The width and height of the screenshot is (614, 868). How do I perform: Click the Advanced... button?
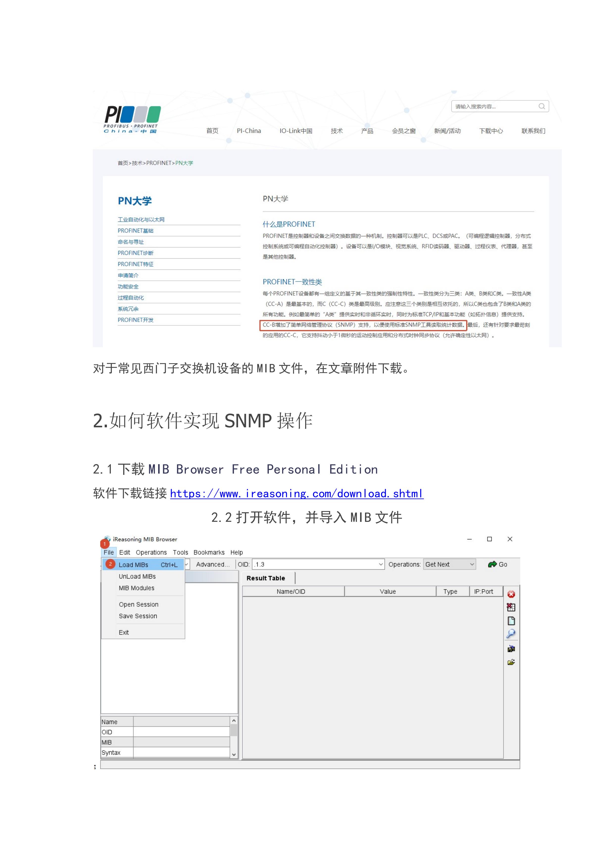tap(213, 564)
